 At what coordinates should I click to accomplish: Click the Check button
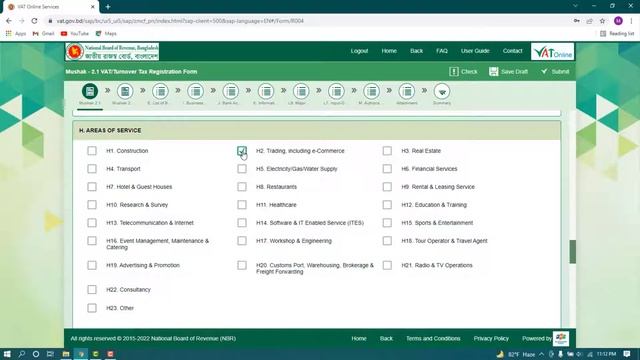[463, 71]
